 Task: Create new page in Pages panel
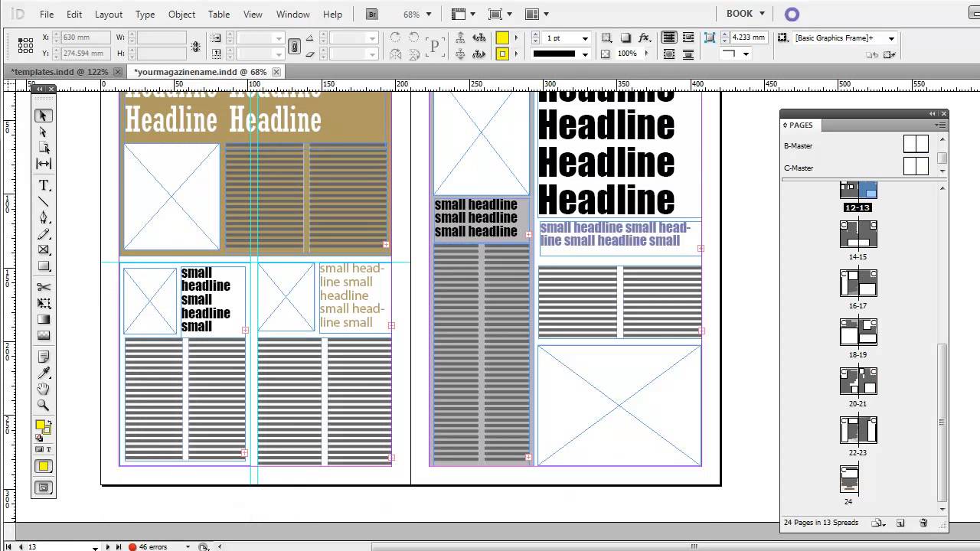click(x=900, y=523)
